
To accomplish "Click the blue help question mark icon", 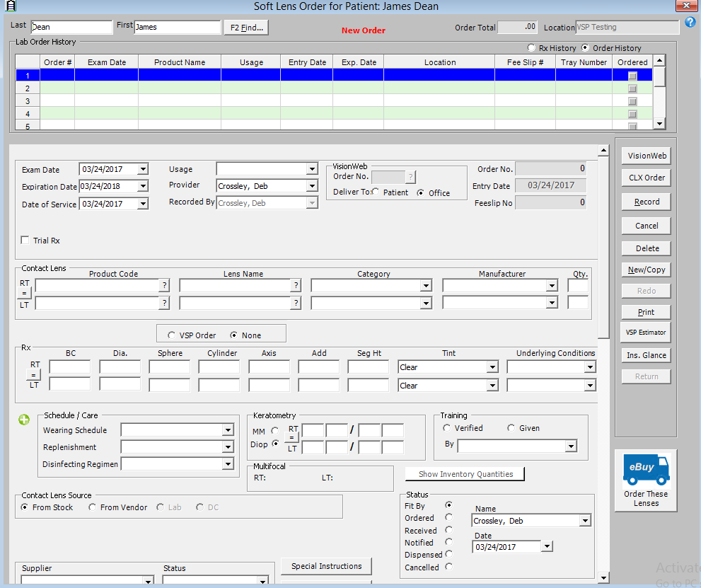I will (690, 23).
